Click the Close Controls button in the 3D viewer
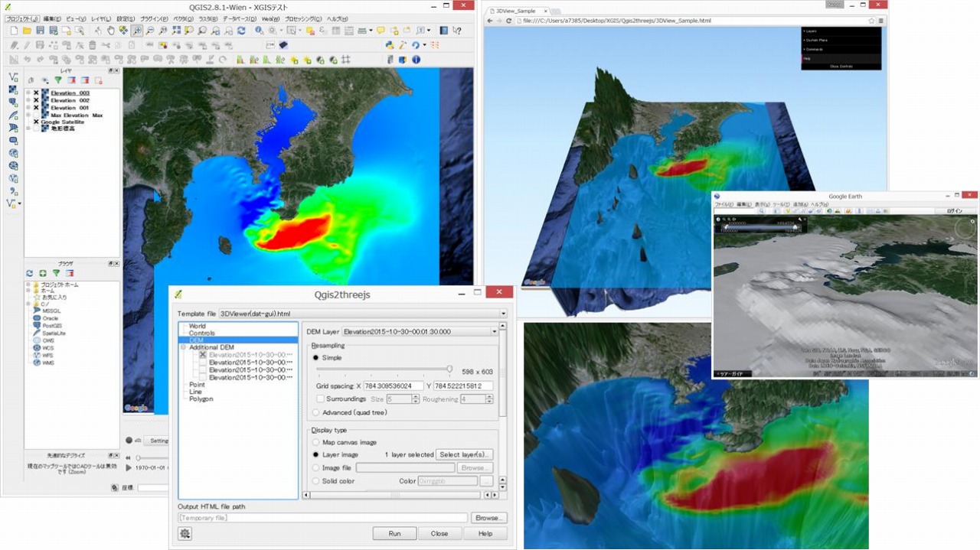 coord(841,67)
